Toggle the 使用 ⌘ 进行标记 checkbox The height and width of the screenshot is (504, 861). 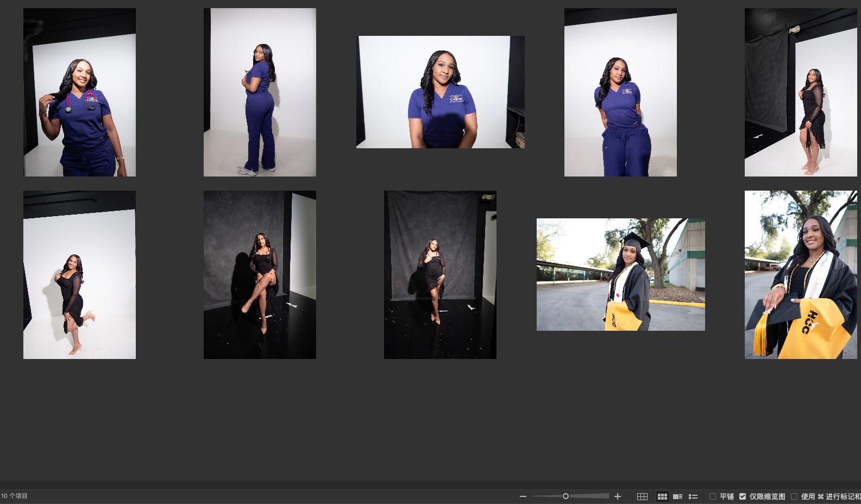794,496
